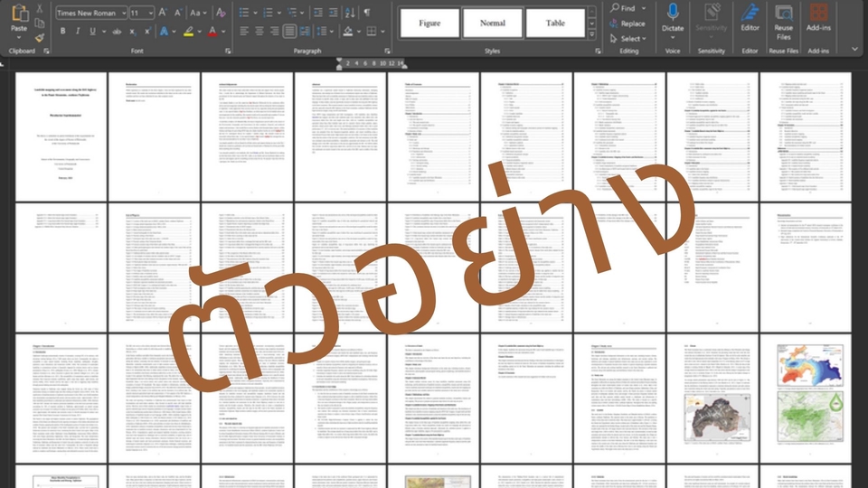Toggle underline formatting
This screenshot has height=488, width=868.
click(x=92, y=32)
